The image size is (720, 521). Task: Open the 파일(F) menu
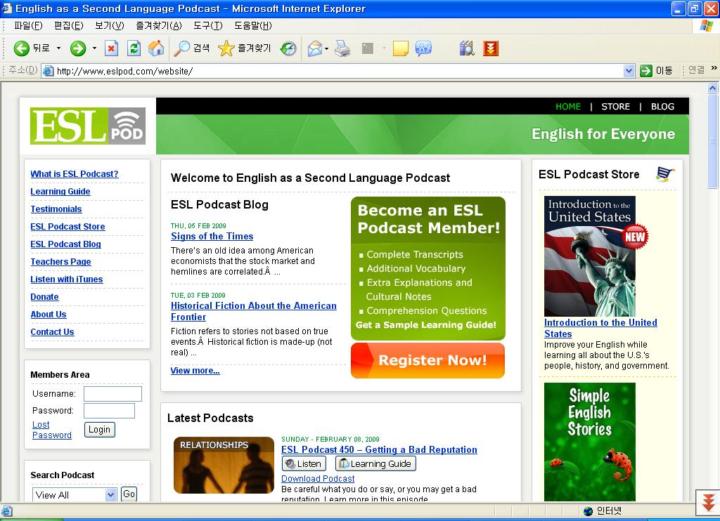[x=28, y=26]
